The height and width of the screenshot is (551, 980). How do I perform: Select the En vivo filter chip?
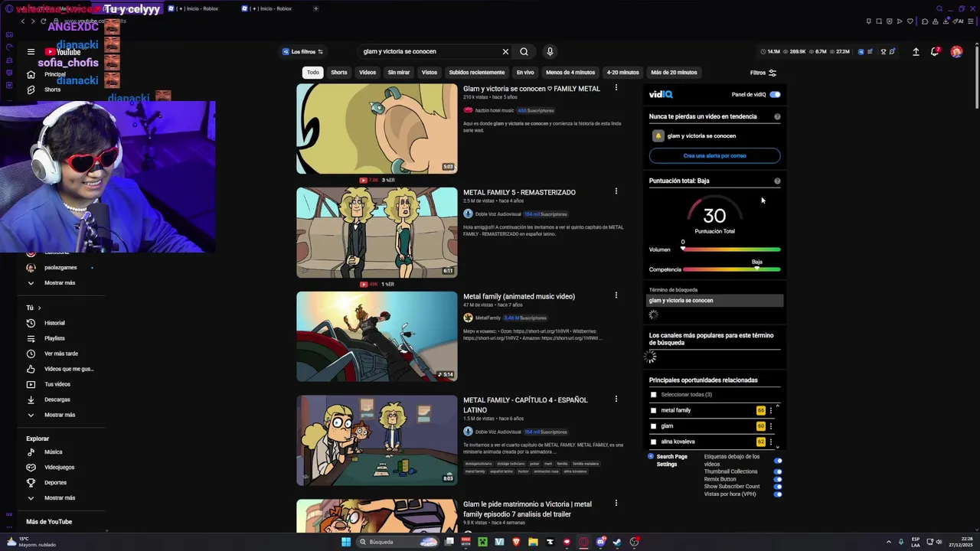525,73
